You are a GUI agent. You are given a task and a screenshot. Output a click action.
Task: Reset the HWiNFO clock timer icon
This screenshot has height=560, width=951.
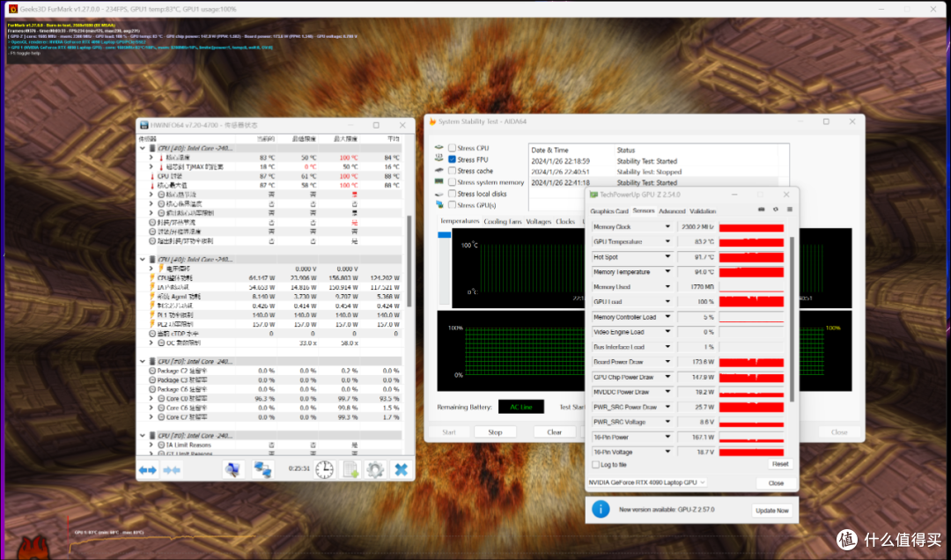(x=324, y=469)
